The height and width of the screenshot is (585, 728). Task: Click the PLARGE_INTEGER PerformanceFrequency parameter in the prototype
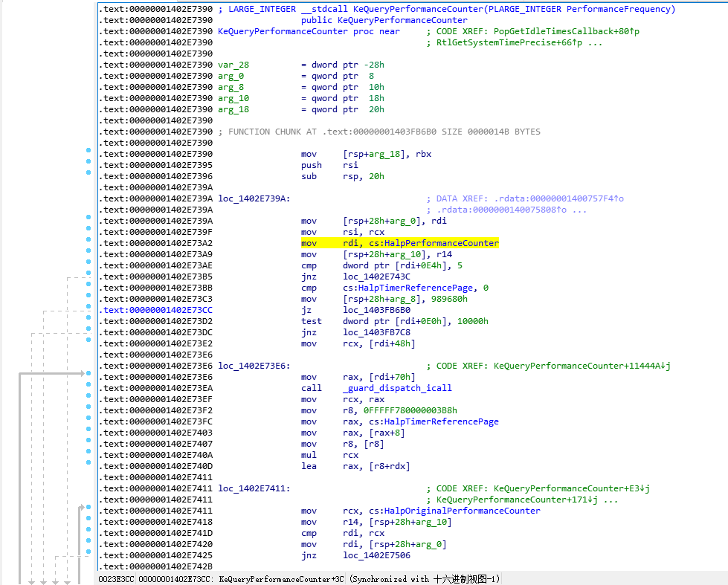579,9
